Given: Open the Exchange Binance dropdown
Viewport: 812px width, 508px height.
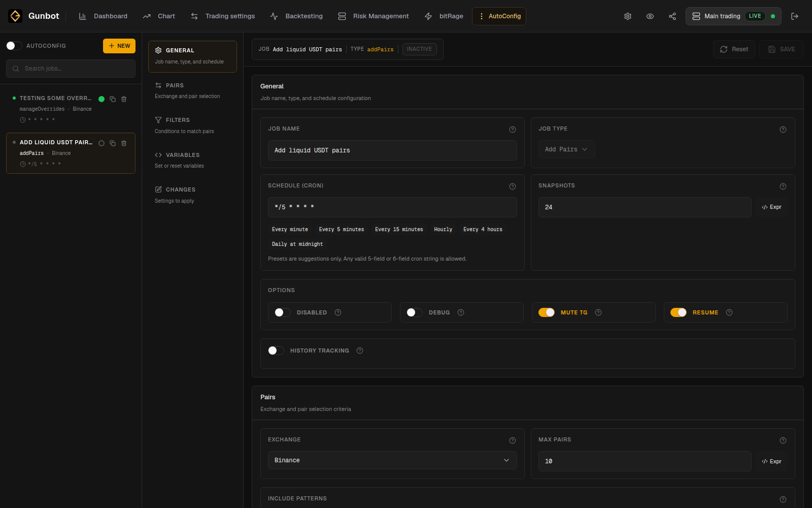Looking at the screenshot, I should (392, 460).
